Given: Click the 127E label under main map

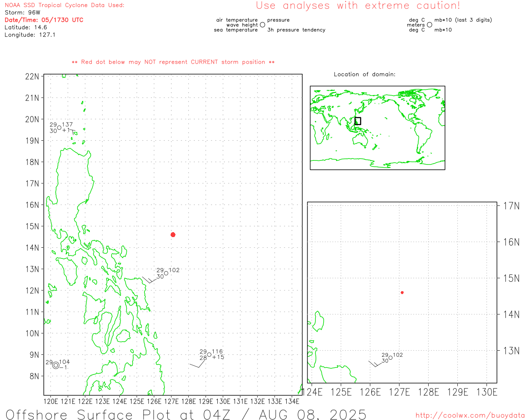Looking at the screenshot, I should click(x=171, y=401).
